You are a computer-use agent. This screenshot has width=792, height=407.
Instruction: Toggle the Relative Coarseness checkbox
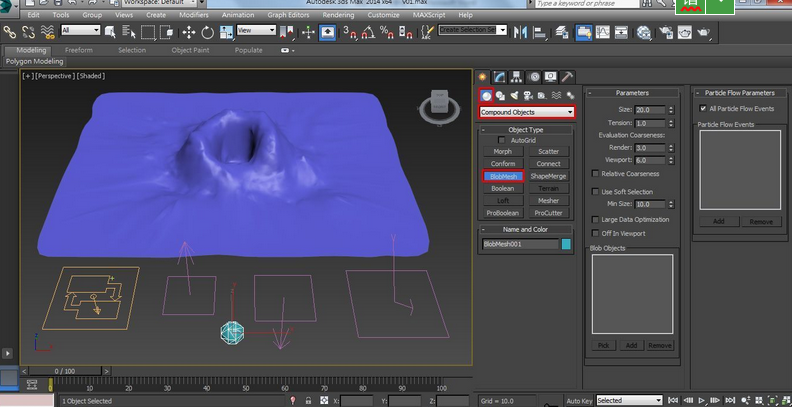594,173
